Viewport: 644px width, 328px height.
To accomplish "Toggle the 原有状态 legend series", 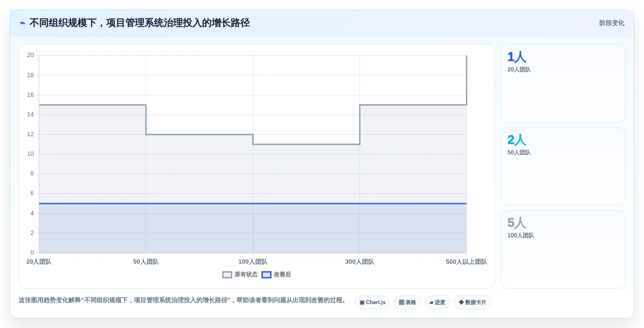I will [240, 275].
